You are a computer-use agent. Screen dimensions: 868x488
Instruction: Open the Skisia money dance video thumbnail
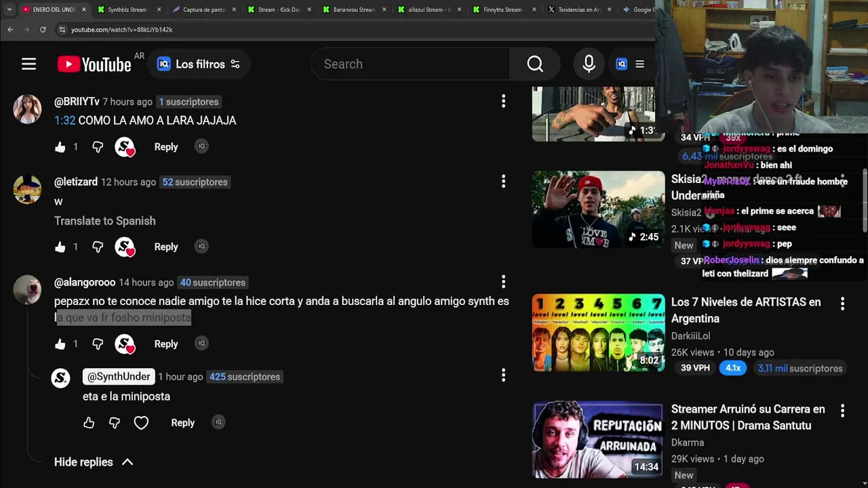[598, 209]
